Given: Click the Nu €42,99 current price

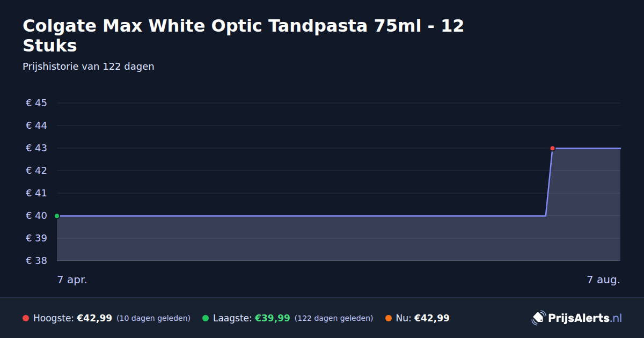Looking at the screenshot, I should pyautogui.click(x=431, y=318).
